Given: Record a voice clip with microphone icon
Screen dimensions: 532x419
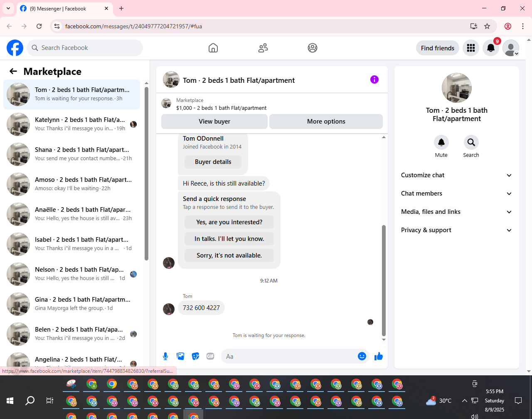Looking at the screenshot, I should click(x=165, y=356).
